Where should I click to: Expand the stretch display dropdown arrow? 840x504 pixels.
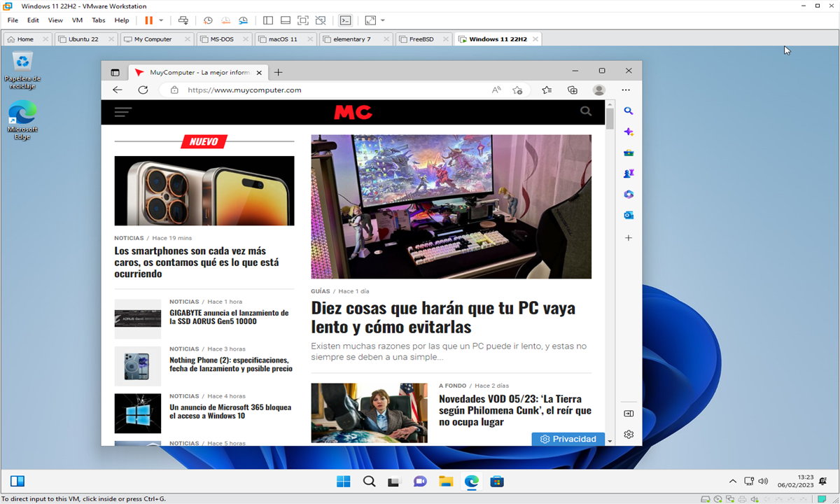click(383, 20)
